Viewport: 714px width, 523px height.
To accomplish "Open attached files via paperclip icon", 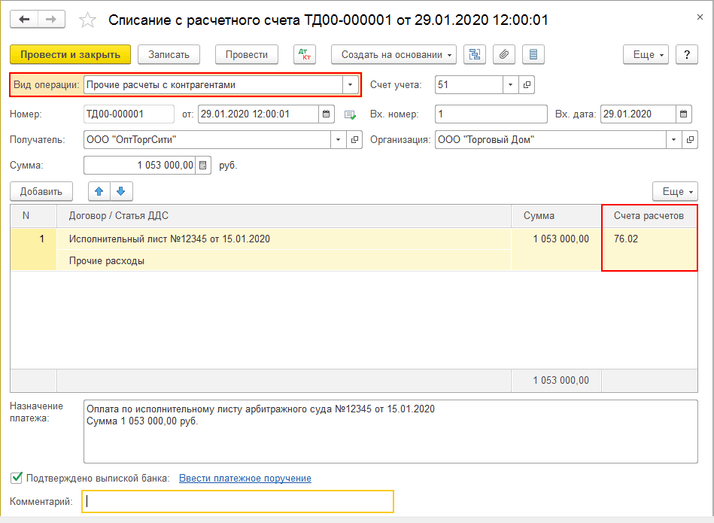I will [x=505, y=54].
